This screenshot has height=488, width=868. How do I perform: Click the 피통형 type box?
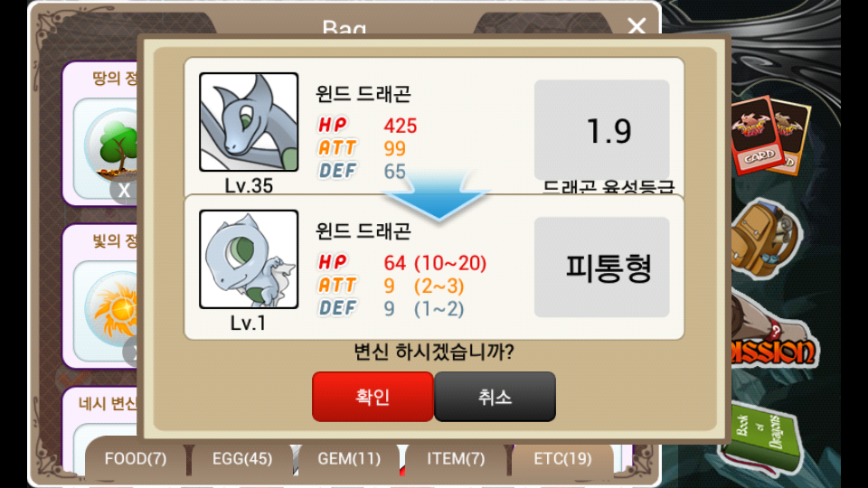(x=602, y=267)
